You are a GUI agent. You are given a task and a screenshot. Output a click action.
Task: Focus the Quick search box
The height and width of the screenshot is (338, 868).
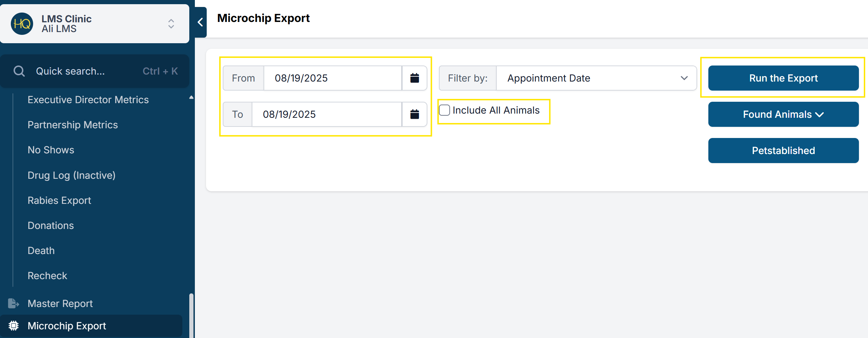tap(87, 71)
